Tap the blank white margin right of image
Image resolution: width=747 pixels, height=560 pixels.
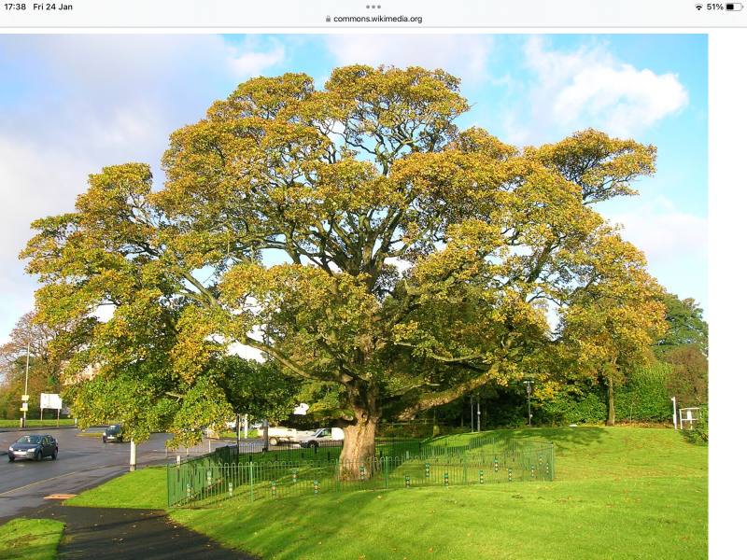click(x=726, y=280)
